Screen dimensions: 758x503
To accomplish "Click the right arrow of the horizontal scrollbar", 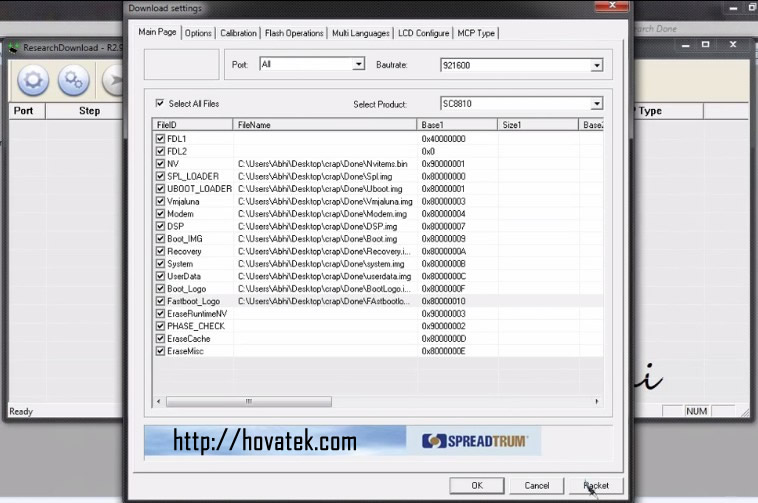I will point(597,401).
